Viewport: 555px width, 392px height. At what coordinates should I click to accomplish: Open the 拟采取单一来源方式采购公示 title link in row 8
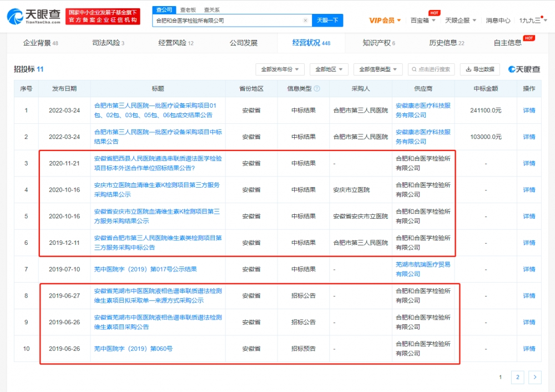[158, 296]
